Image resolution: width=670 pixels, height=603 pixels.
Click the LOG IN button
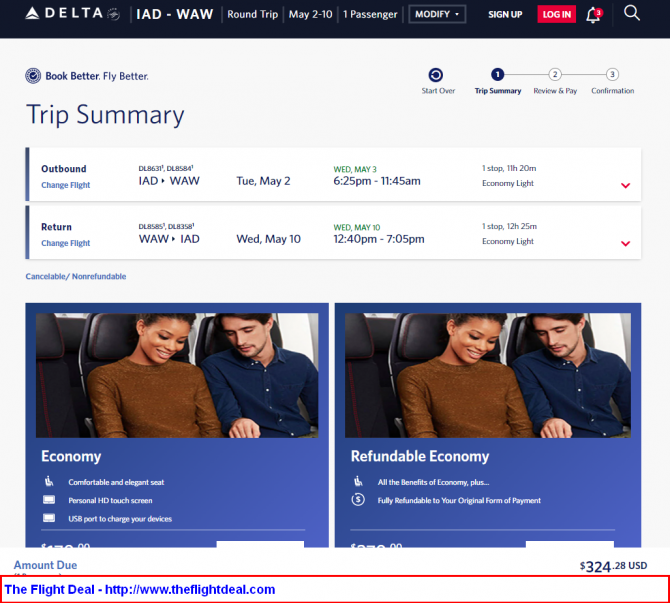pos(557,15)
